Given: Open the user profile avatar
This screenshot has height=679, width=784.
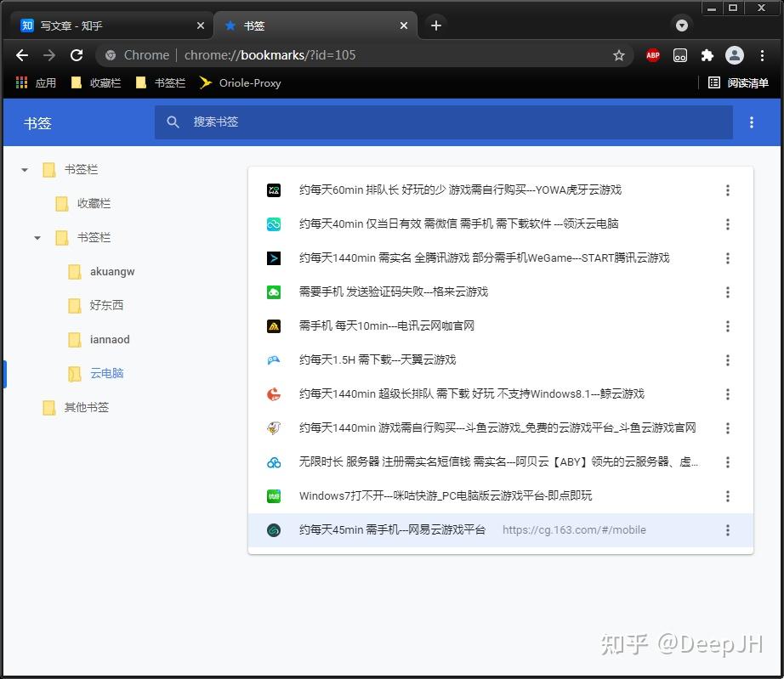Looking at the screenshot, I should (x=735, y=55).
